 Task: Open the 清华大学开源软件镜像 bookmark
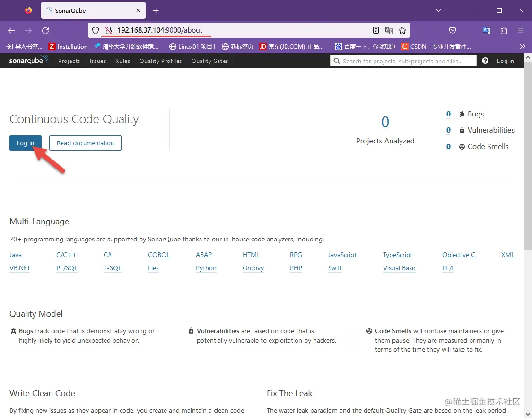click(x=126, y=46)
